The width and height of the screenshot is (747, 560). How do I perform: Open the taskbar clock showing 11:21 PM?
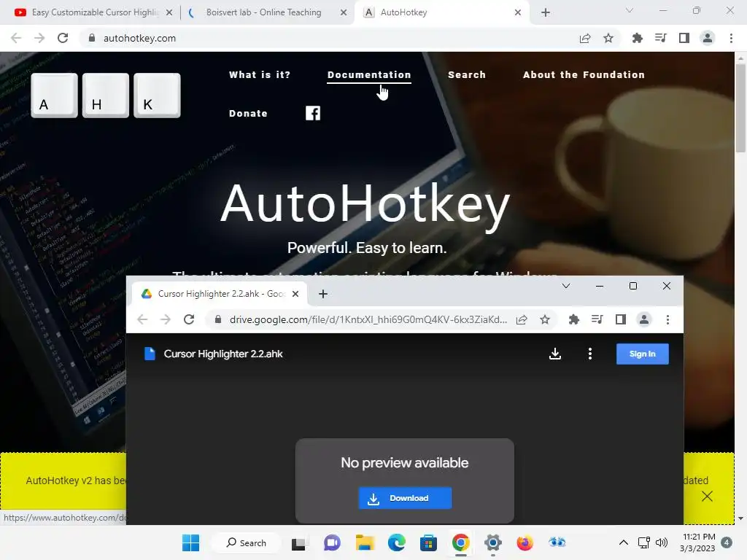(x=698, y=542)
